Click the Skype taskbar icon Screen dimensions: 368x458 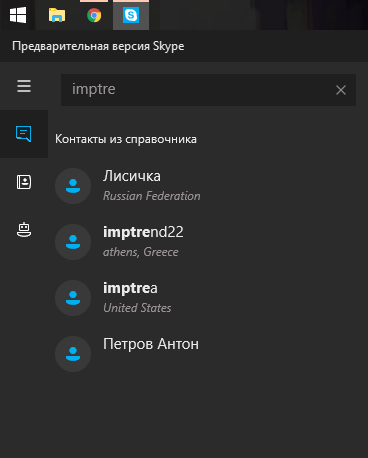tap(131, 15)
